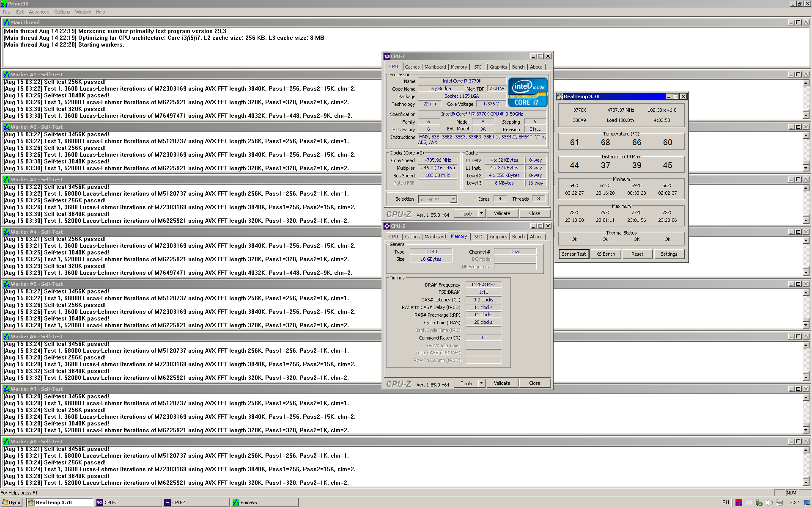This screenshot has width=812, height=508.
Task: Open the Advanced menu in Prime95
Action: click(39, 12)
